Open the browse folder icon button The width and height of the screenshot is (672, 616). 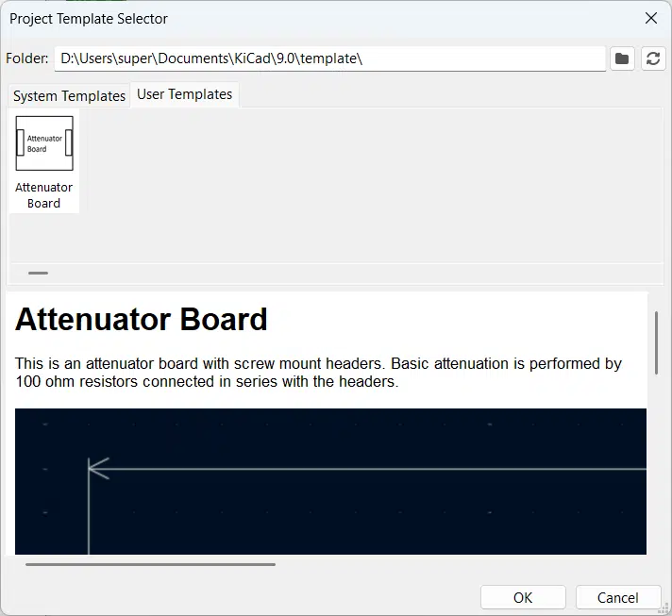[622, 58]
